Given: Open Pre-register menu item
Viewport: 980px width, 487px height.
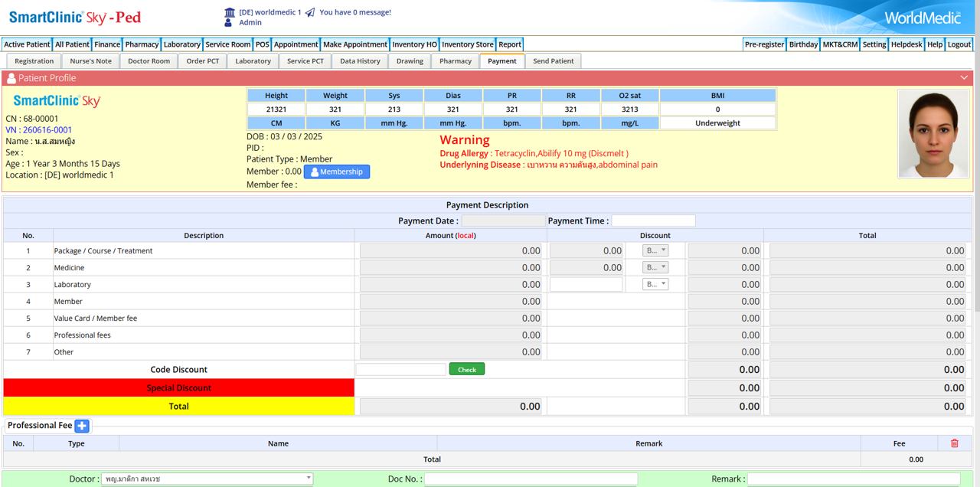Looking at the screenshot, I should tap(765, 44).
